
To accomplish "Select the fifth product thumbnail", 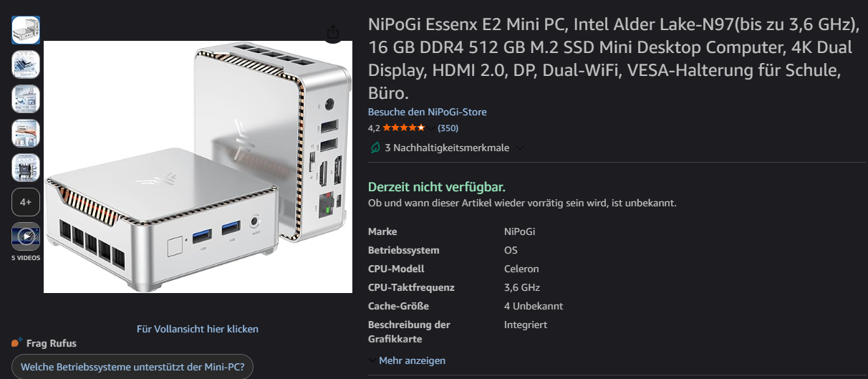I will point(26,168).
